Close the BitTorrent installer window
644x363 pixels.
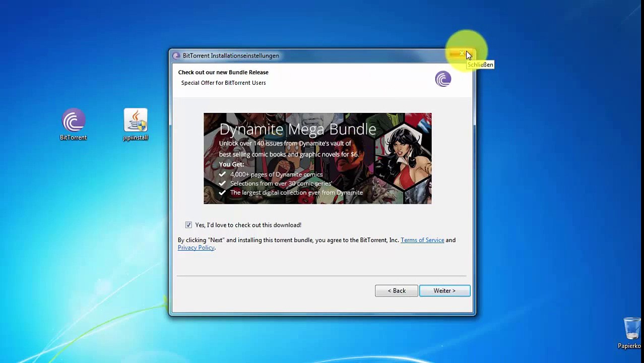461,54
